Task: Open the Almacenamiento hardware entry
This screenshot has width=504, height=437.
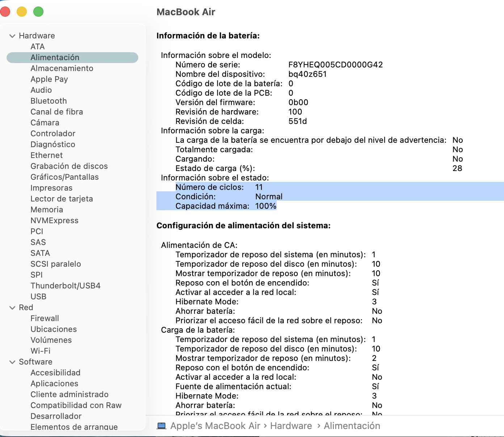Action: pyautogui.click(x=62, y=68)
